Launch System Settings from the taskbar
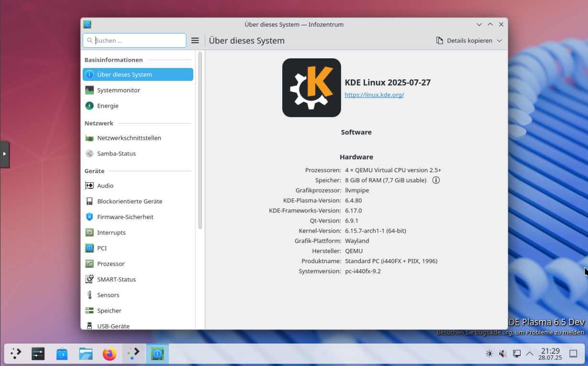Image resolution: width=588 pixels, height=366 pixels. pos(38,354)
